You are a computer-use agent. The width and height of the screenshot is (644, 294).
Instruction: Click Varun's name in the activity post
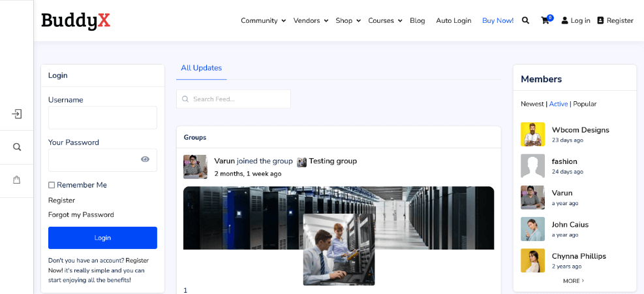pyautogui.click(x=224, y=161)
